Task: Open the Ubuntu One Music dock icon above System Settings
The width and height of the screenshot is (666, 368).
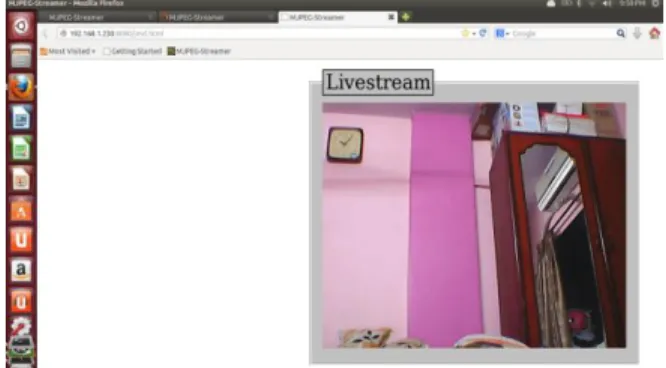Action: [x=21, y=301]
